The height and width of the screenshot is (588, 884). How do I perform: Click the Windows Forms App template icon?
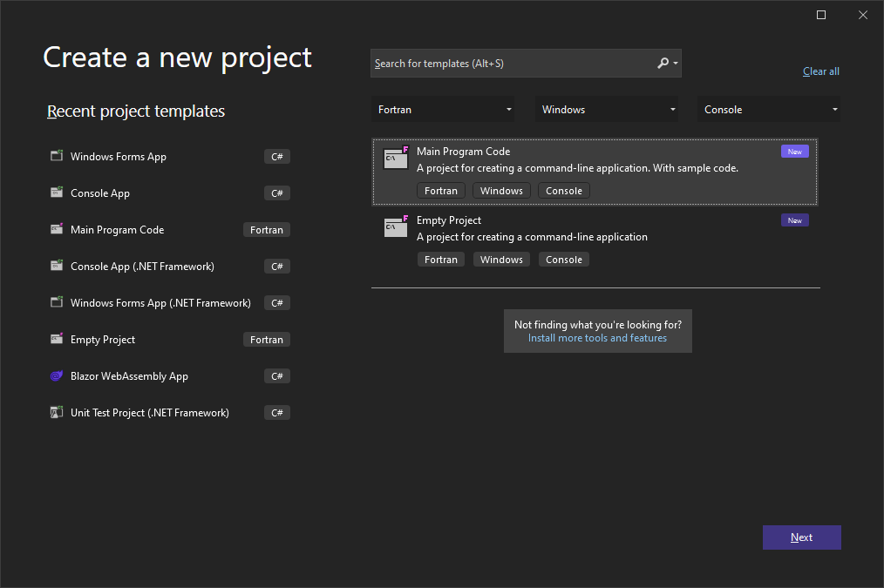(x=57, y=155)
